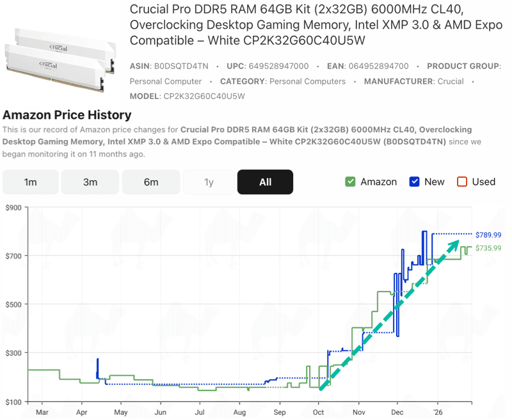Click the blue $789.99 price label

(x=488, y=235)
